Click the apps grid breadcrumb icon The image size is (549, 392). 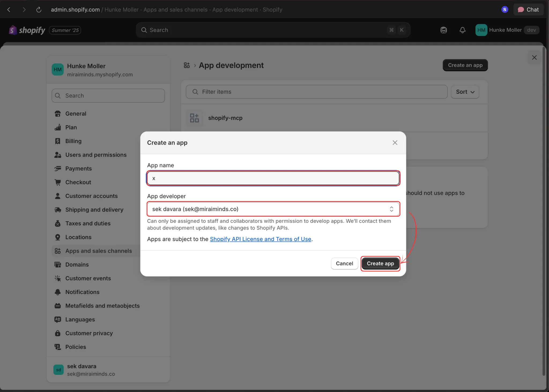pos(187,65)
